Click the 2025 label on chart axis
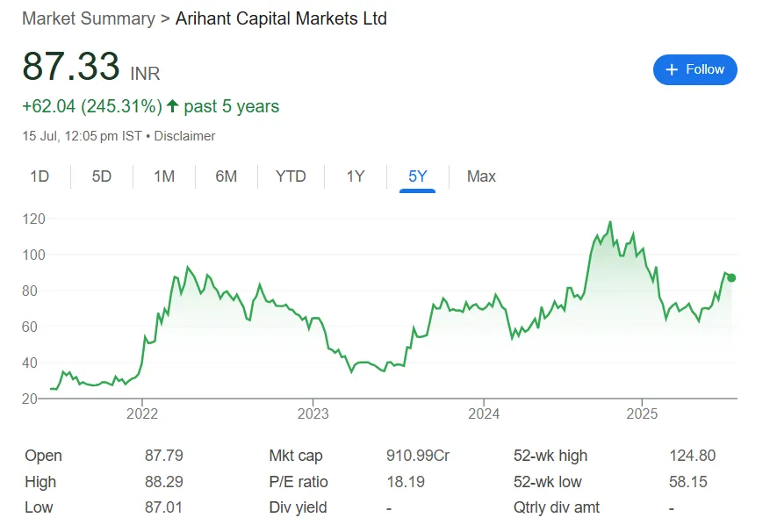This screenshot has height=532, width=777. pyautogui.click(x=642, y=414)
